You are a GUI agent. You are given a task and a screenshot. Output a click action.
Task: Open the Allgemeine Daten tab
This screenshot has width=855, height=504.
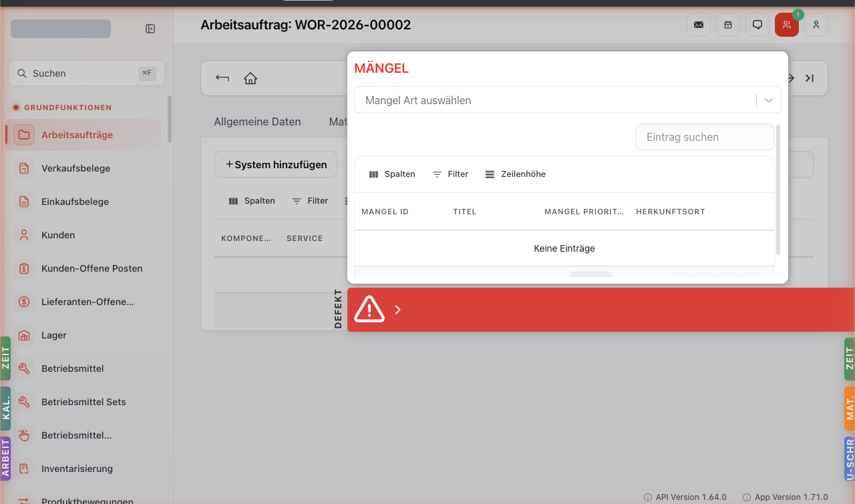point(257,122)
